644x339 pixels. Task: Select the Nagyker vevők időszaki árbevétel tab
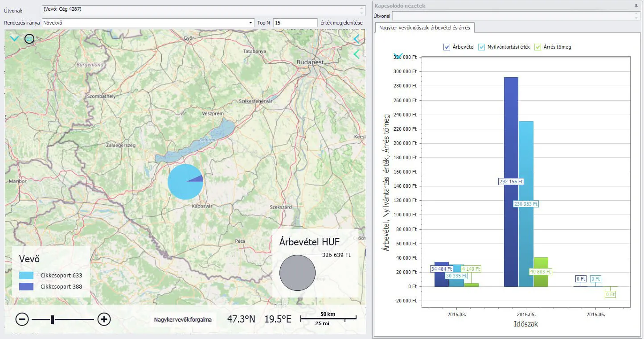pyautogui.click(x=424, y=28)
